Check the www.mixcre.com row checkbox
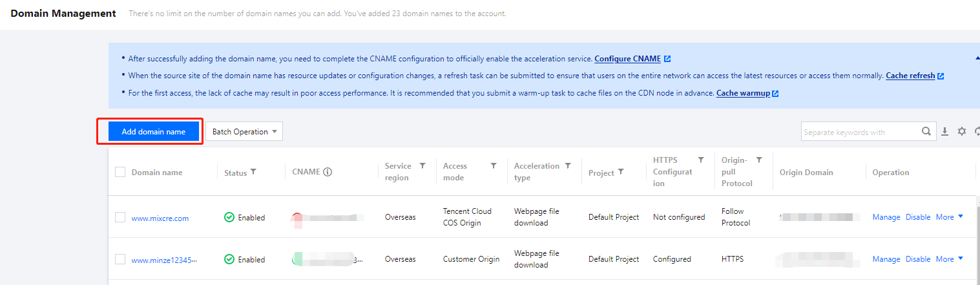This screenshot has width=980, height=285. pos(120,217)
